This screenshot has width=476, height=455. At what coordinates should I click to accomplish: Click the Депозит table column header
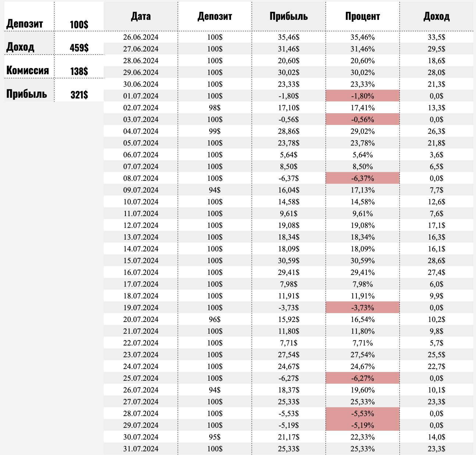[x=215, y=16]
